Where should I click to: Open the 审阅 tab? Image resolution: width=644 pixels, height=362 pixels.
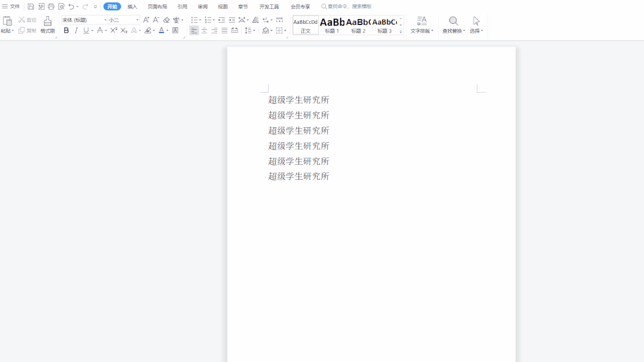tap(202, 7)
